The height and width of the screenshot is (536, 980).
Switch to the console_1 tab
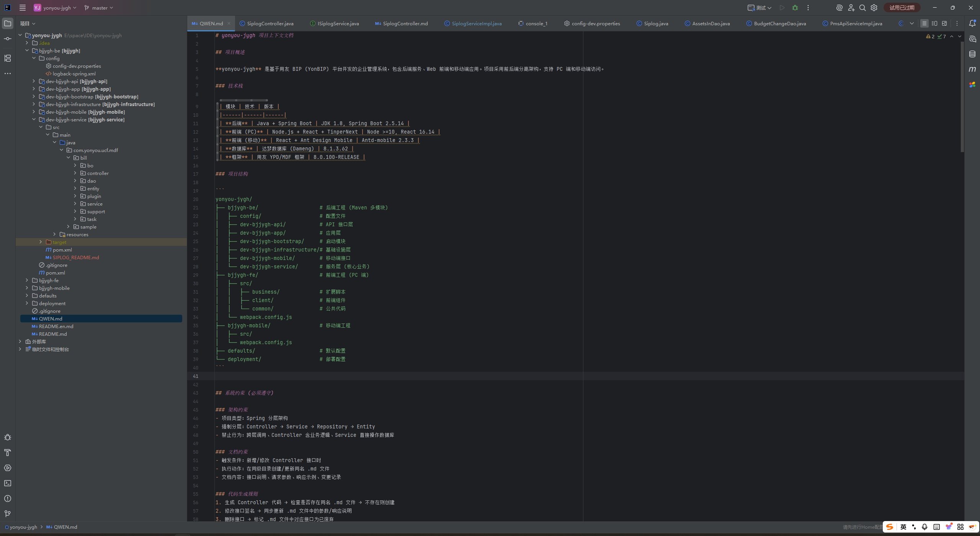pos(533,23)
